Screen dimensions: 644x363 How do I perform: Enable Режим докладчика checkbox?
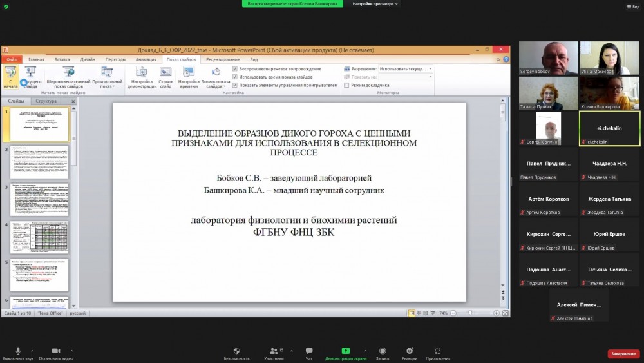[346, 85]
